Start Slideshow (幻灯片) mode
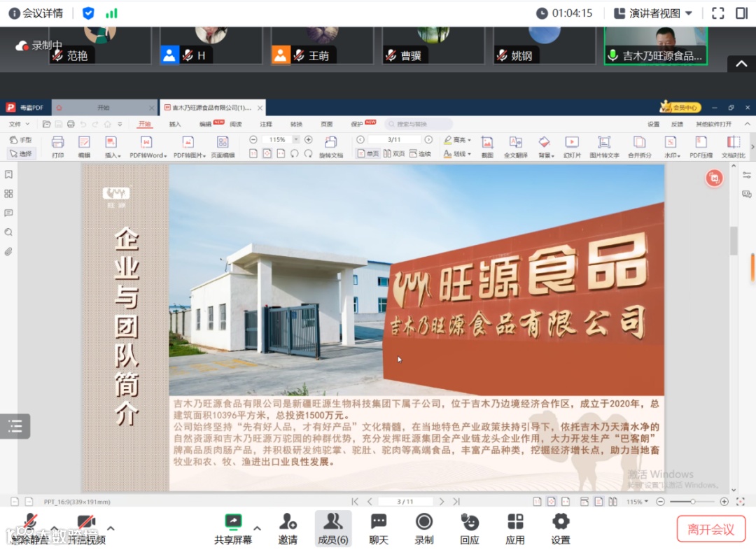Viewport: 756px width, 550px height. (x=572, y=146)
